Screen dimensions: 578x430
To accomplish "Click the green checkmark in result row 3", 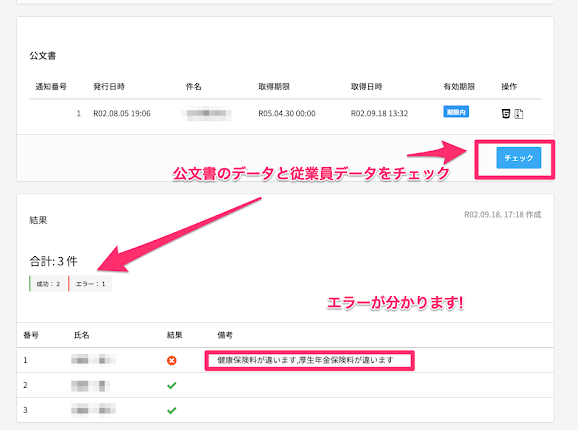I will (x=171, y=410).
